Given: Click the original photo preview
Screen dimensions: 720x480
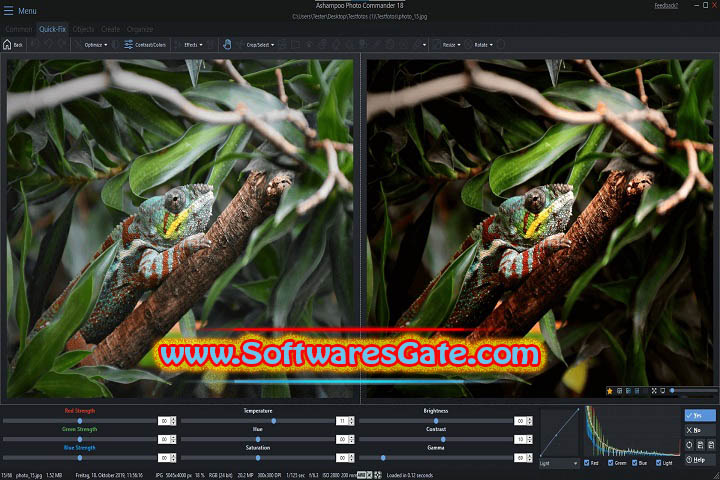Looking at the screenshot, I should (180, 228).
